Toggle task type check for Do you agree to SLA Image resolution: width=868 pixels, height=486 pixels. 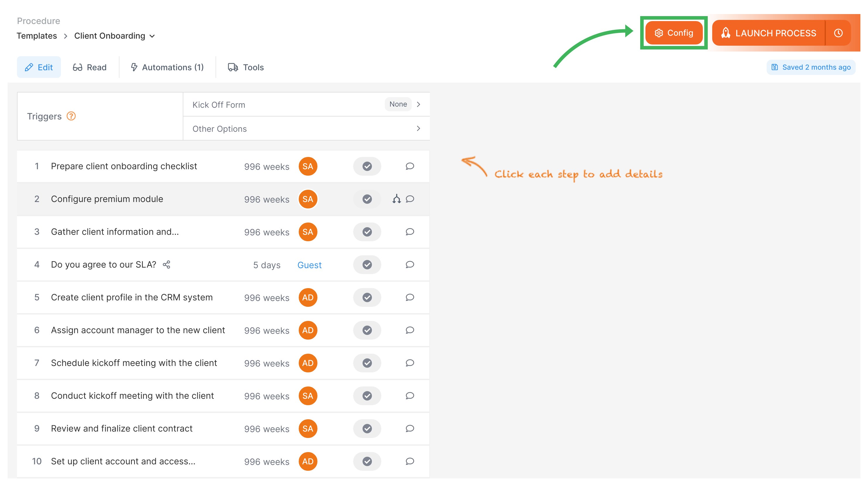(x=367, y=265)
